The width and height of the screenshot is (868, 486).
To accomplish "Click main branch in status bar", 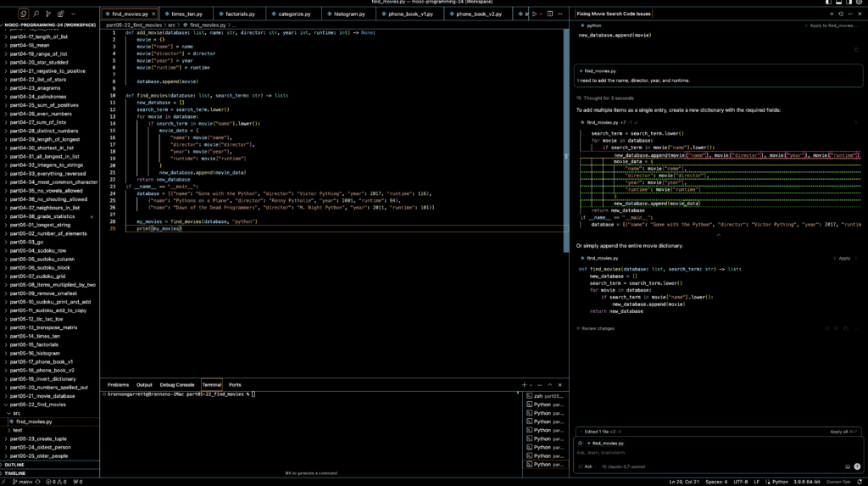I will [23, 482].
